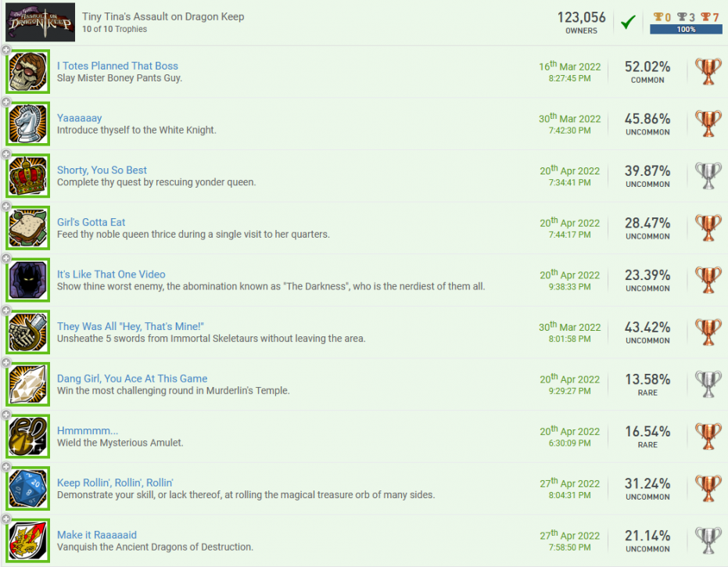Screen dimensions: 728x567
Task: Open Keep Rollin', Rollin', Rollin' trophy page
Action: click(115, 483)
